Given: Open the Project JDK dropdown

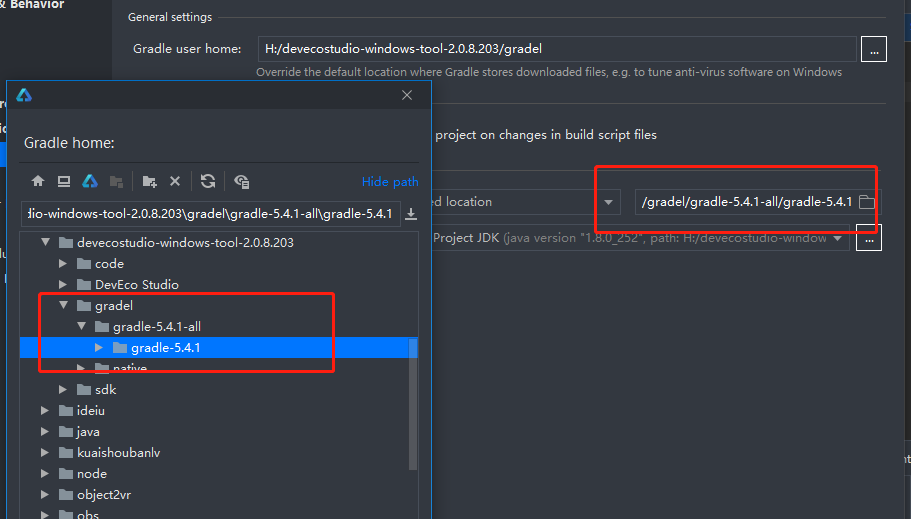Looking at the screenshot, I should coord(837,238).
